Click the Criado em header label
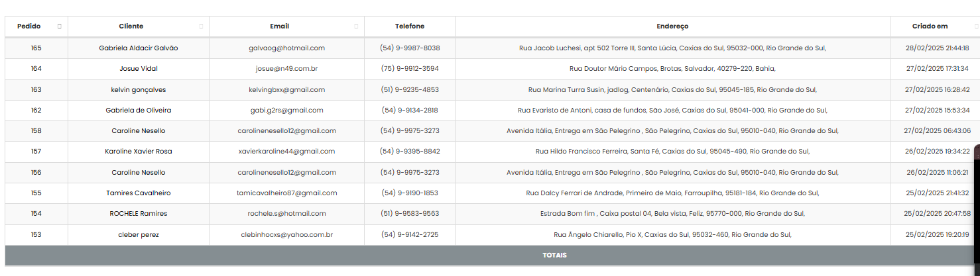The image size is (980, 276). coord(930,26)
